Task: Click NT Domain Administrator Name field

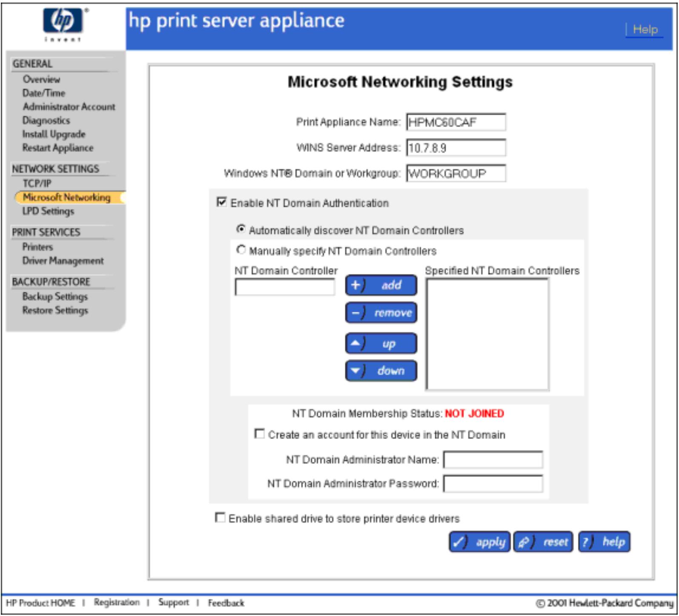Action: coord(493,460)
